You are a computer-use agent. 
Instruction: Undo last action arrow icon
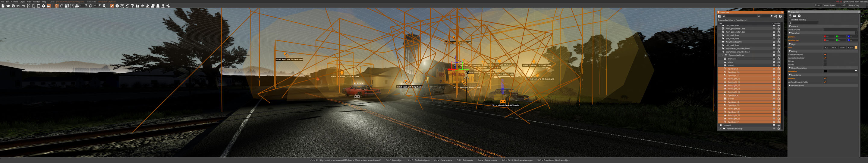(18, 6)
